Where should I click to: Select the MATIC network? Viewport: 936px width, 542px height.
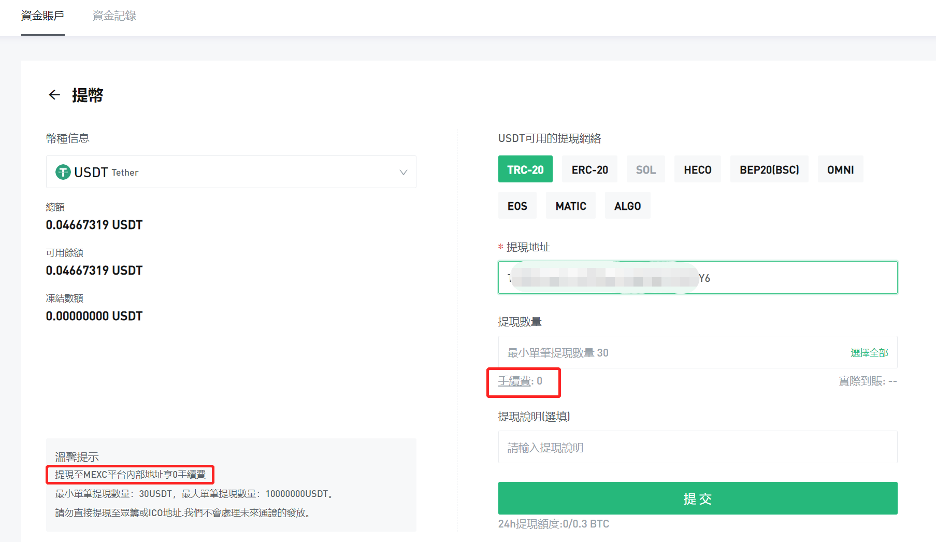point(571,206)
